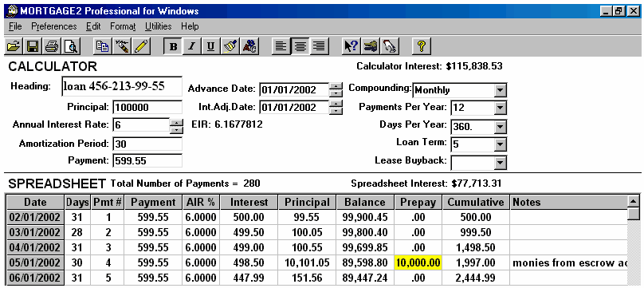Expand the Loan Term dropdown
Screen dimensions: 644x288
tap(501, 144)
